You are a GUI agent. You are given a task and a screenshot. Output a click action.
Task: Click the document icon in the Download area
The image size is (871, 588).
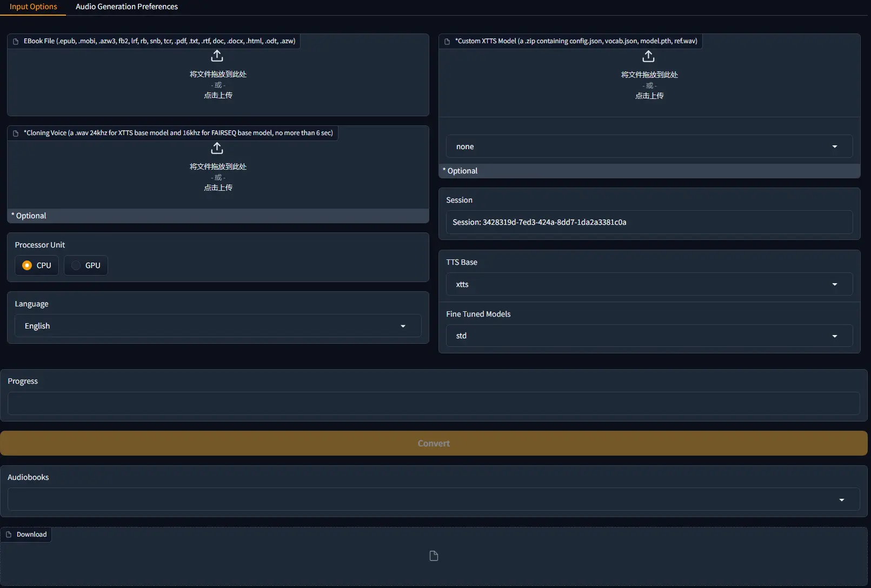click(434, 556)
